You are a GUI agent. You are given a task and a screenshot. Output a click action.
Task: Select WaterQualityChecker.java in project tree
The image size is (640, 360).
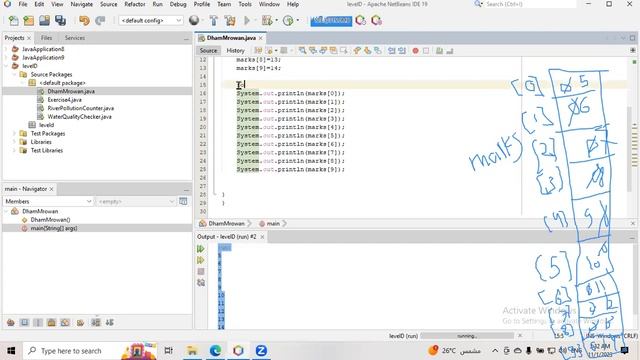click(80, 117)
